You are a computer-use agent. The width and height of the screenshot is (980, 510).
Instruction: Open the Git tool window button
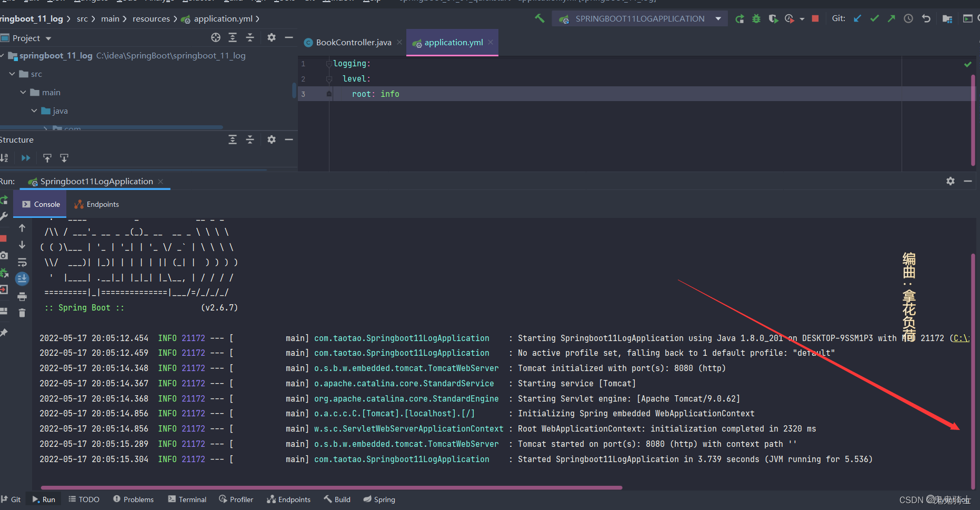point(11,499)
